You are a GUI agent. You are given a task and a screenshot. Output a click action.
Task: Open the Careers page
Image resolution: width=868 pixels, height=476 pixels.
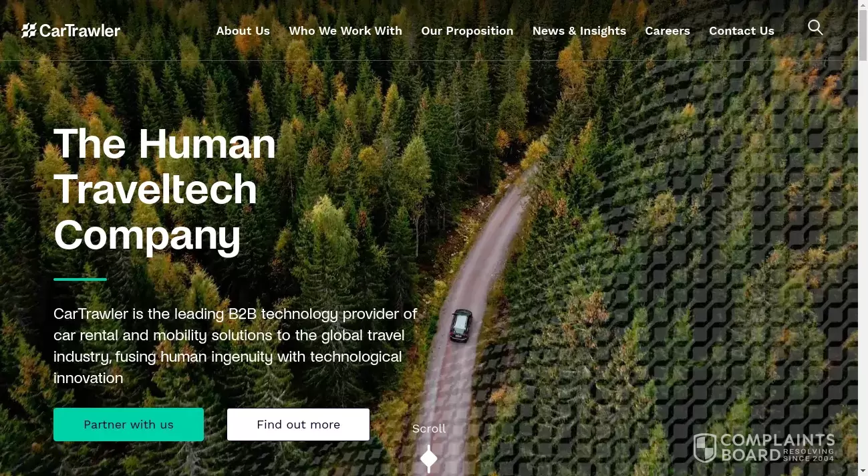click(668, 31)
